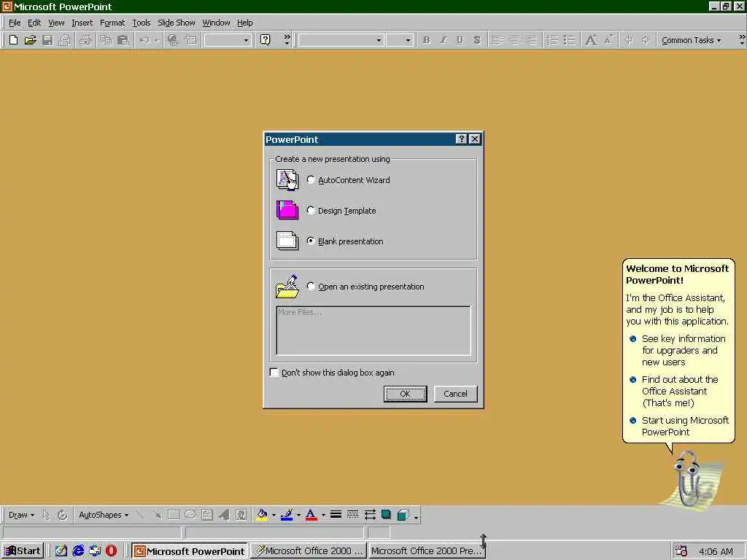747x560 pixels.
Task: Click the Paste clipboard icon
Action: pos(123,40)
